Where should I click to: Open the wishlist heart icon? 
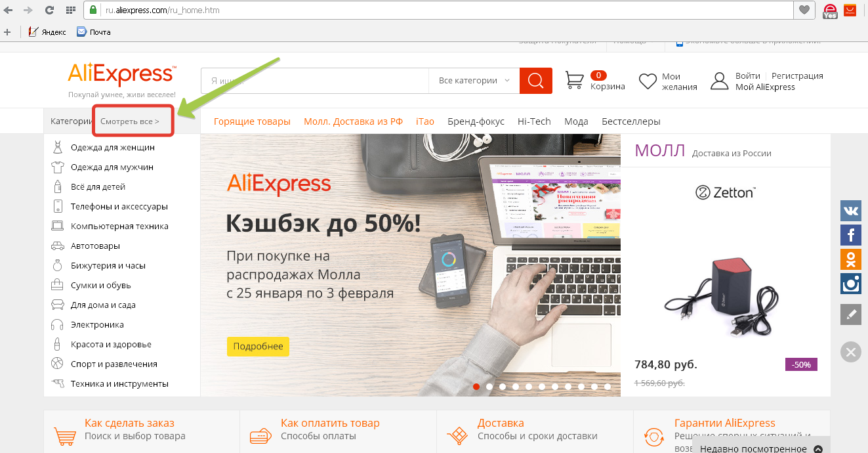click(648, 81)
